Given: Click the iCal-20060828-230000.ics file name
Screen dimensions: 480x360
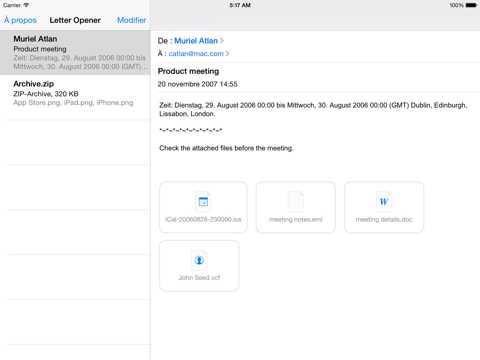Looking at the screenshot, I should (203, 219).
